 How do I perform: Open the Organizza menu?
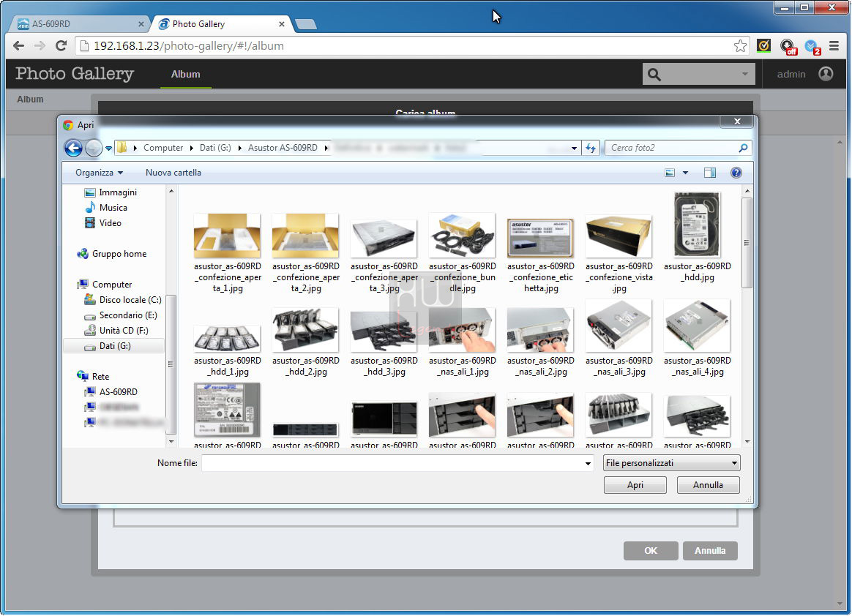coord(100,173)
